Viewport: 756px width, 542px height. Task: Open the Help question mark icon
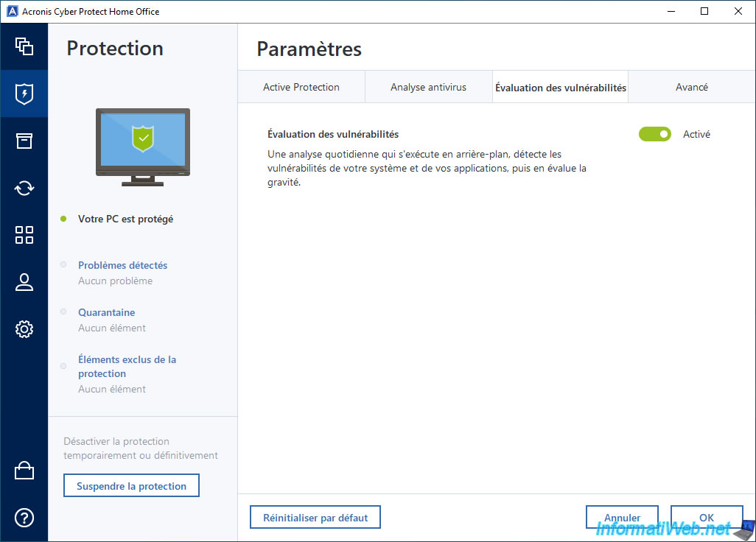click(x=24, y=518)
